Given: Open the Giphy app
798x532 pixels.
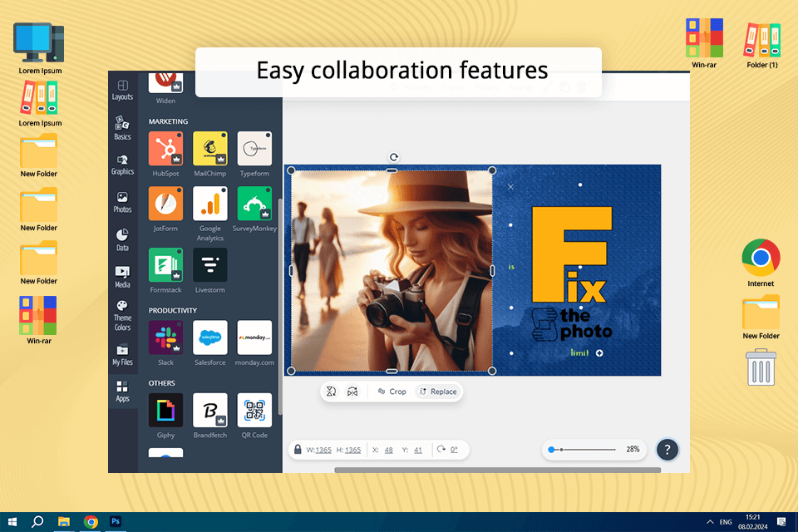Looking at the screenshot, I should click(165, 411).
